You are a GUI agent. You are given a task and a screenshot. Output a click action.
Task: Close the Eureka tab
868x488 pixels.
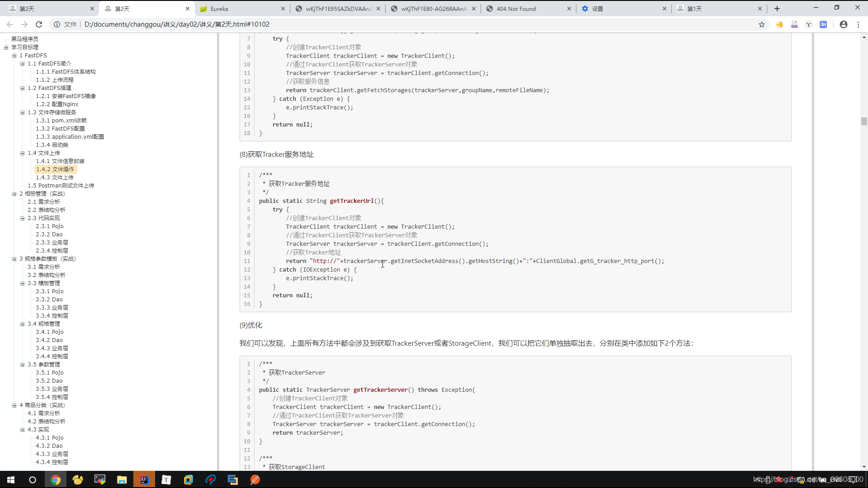(x=283, y=9)
